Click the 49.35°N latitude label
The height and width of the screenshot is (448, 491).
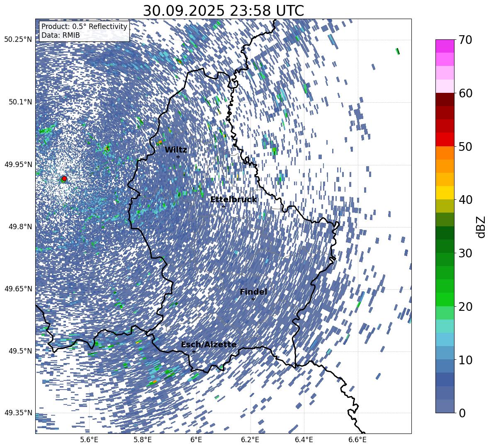pos(18,413)
